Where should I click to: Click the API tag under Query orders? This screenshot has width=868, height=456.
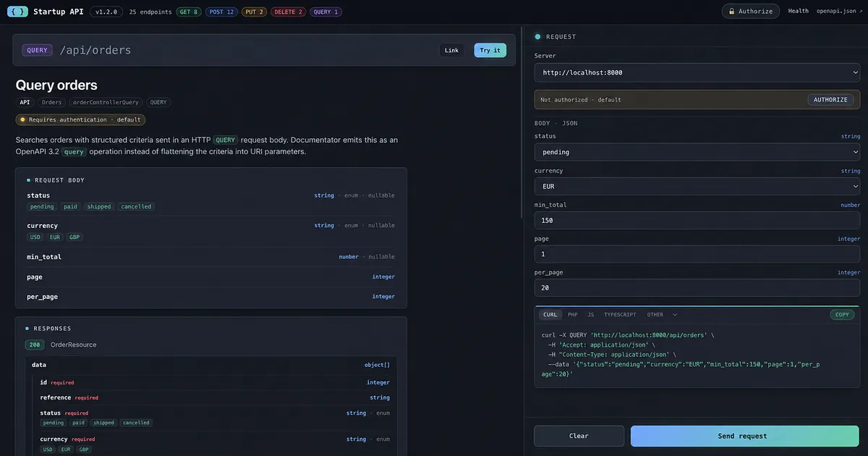tap(25, 103)
